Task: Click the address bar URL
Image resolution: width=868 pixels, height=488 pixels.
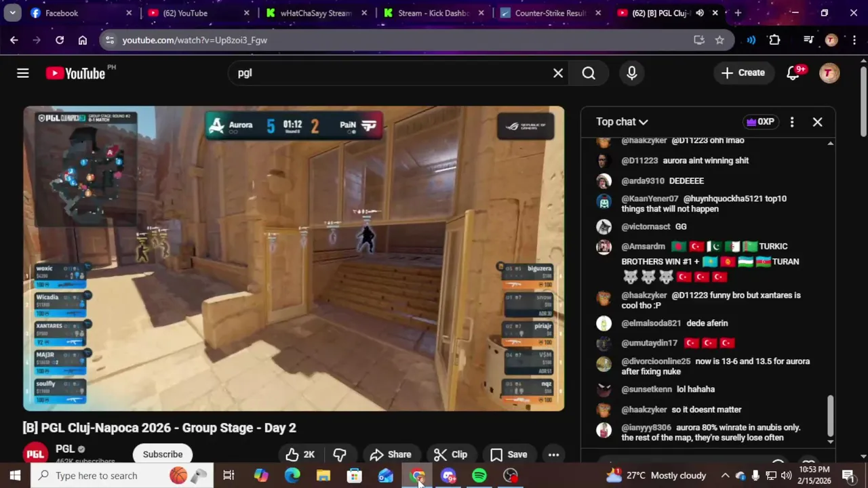Action: pyautogui.click(x=195, y=40)
